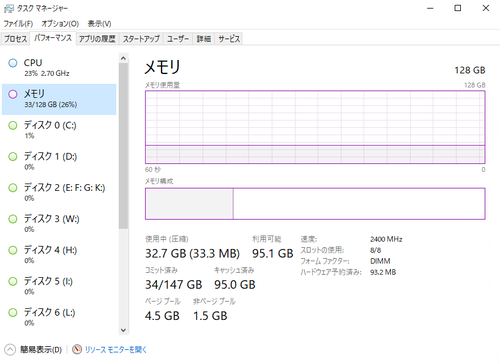Click the 95.1 GB available value
This screenshot has width=500, height=364.
[x=273, y=254]
